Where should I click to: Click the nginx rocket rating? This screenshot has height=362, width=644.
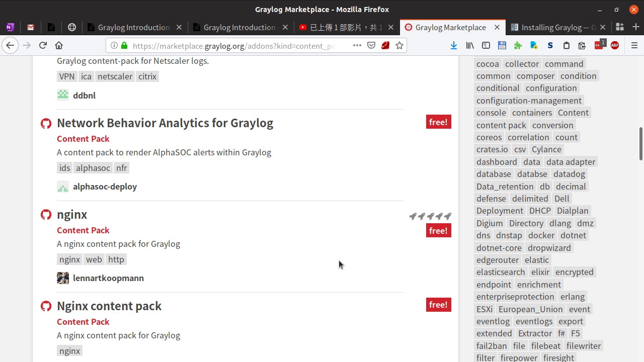click(430, 216)
